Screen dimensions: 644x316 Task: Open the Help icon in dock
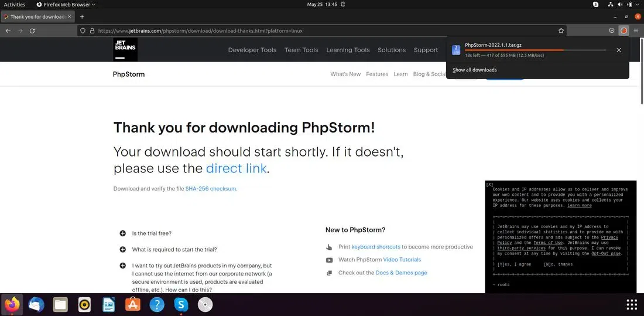[157, 305]
